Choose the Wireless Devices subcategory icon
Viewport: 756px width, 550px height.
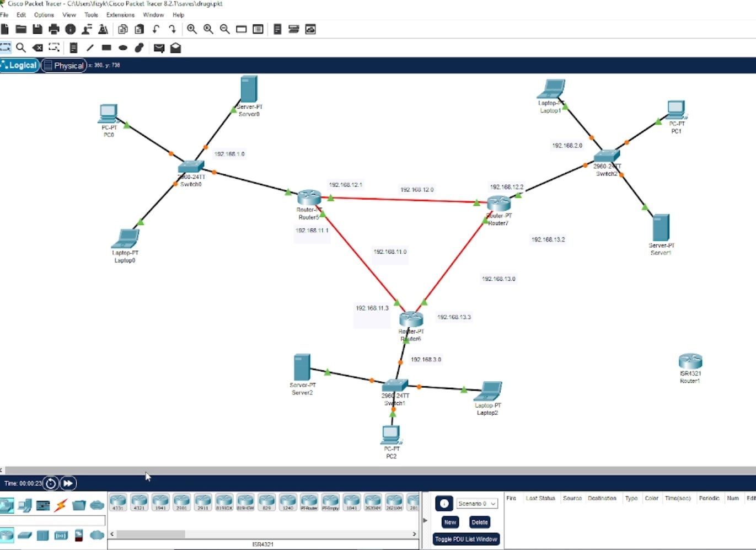(x=61, y=535)
